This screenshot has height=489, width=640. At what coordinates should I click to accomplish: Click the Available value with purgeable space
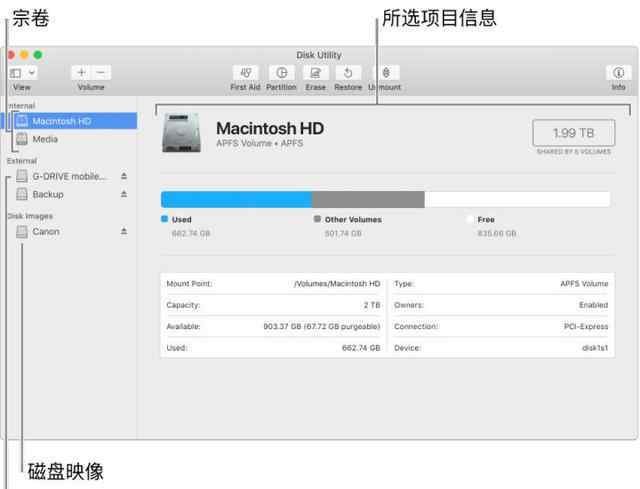[322, 327]
